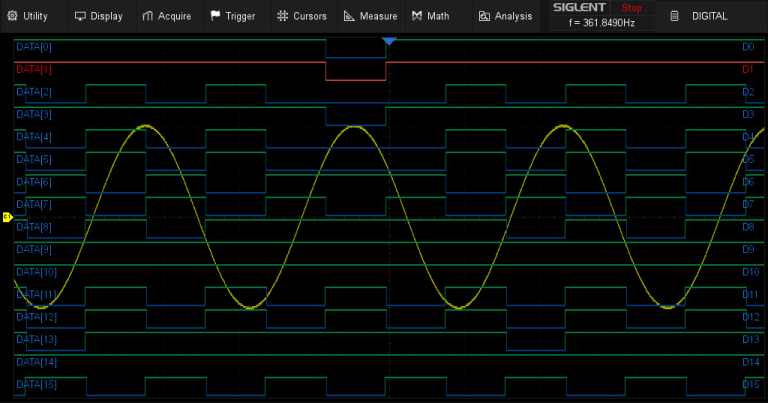Click the yellow channel 1 ground level marker
Image resolution: width=768 pixels, height=403 pixels.
pyautogui.click(x=6, y=216)
